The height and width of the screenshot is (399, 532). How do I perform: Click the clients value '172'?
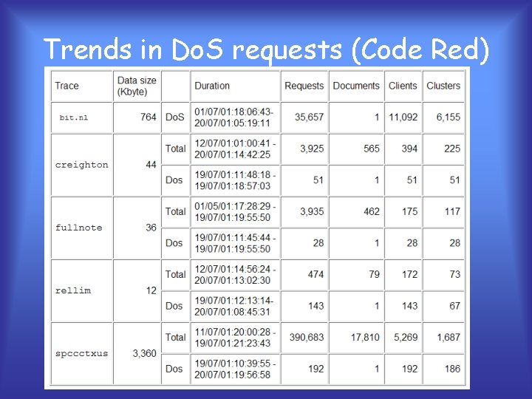pos(410,274)
